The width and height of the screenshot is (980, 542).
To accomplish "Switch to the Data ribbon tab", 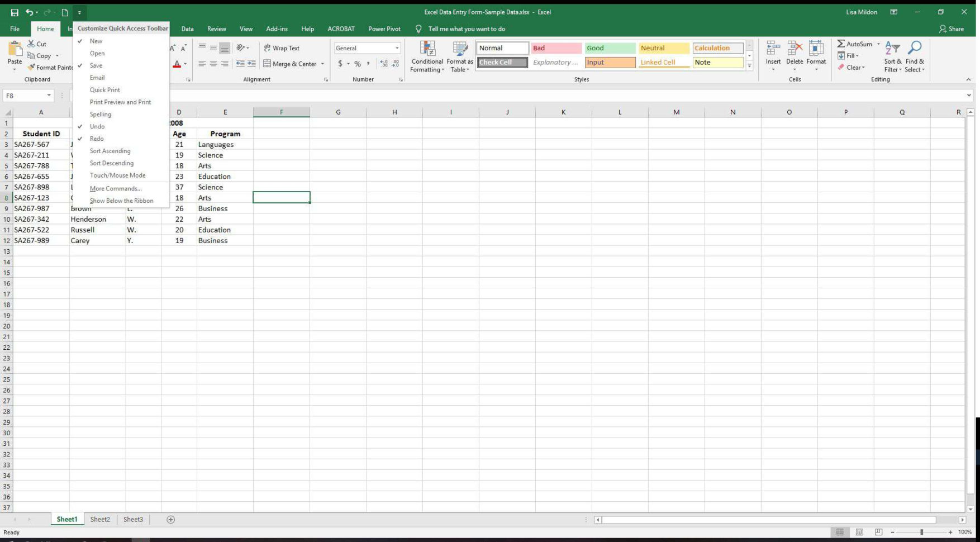I will pos(187,28).
